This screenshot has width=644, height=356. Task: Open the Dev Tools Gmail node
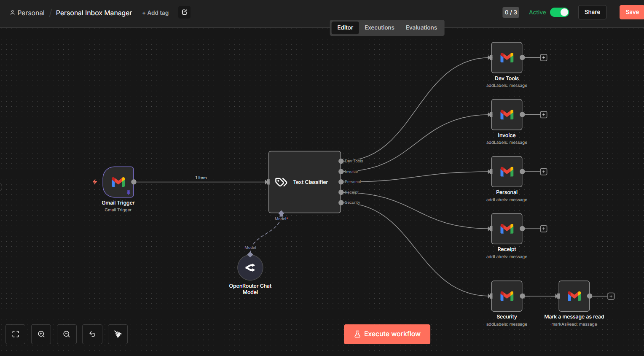[x=506, y=57]
